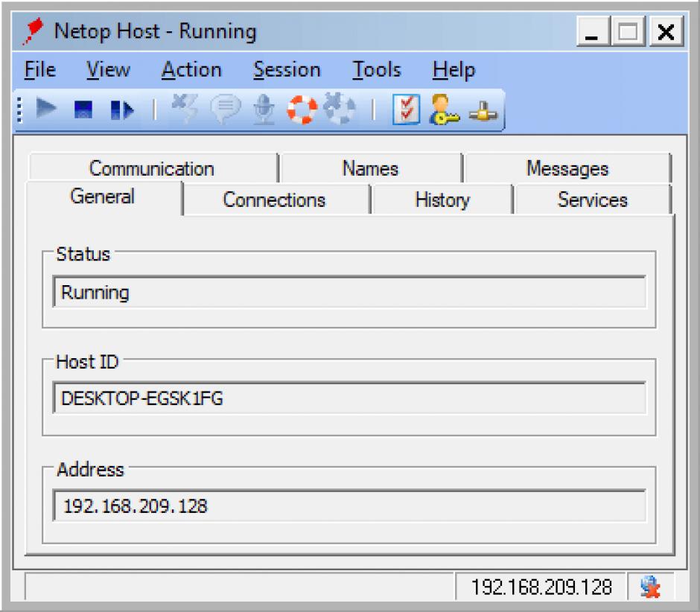
Task: Click the Address field 192.168.209.128
Action: [x=349, y=506]
